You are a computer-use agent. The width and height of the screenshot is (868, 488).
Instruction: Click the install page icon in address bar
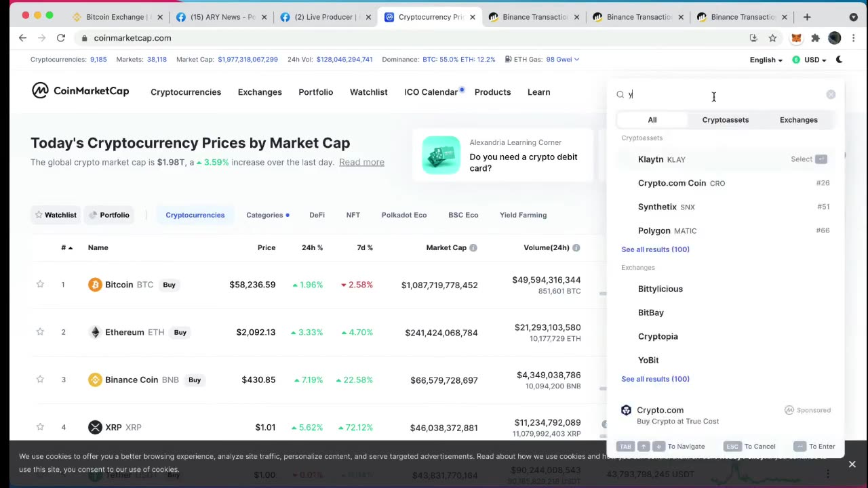[x=753, y=38]
